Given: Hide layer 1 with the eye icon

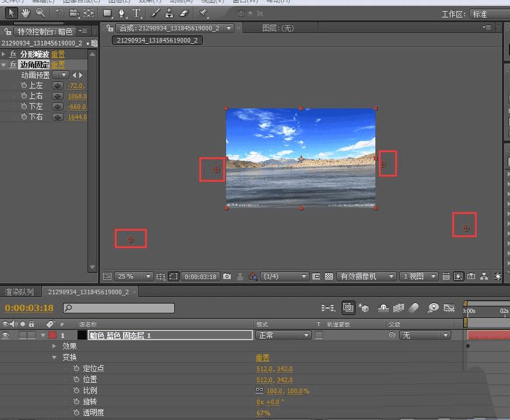Looking at the screenshot, I should [6, 336].
